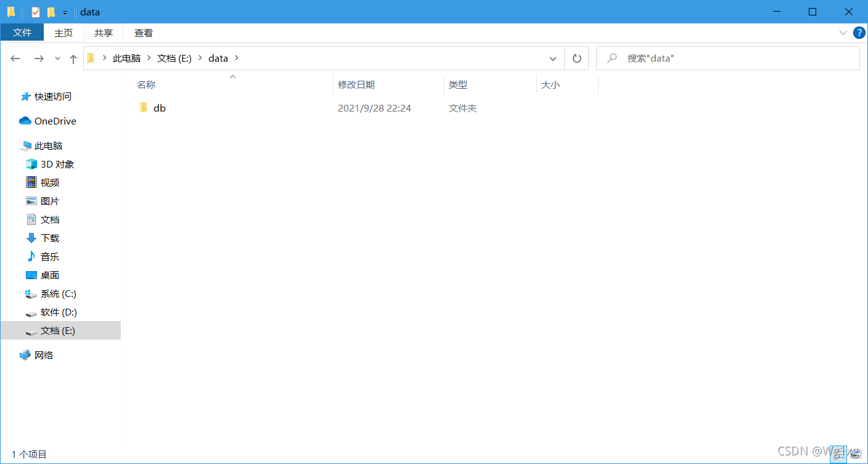The width and height of the screenshot is (868, 464).
Task: Click the 视频 film icon
Action: (31, 182)
